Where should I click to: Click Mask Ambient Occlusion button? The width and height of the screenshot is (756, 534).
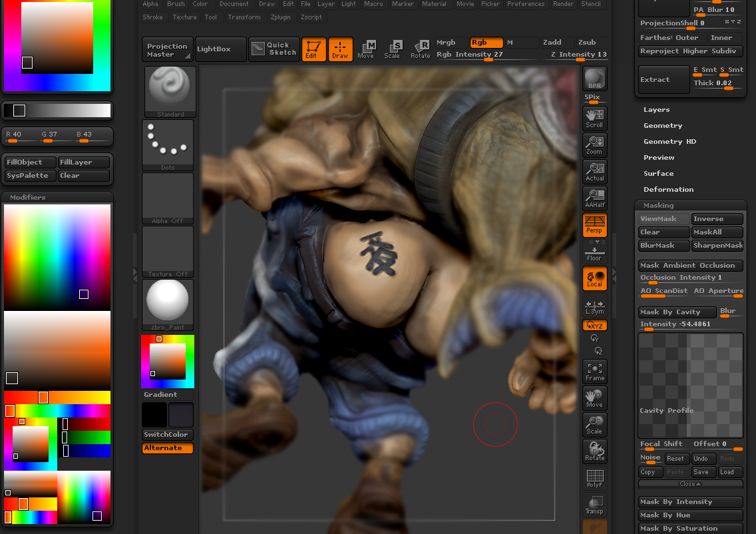point(690,265)
